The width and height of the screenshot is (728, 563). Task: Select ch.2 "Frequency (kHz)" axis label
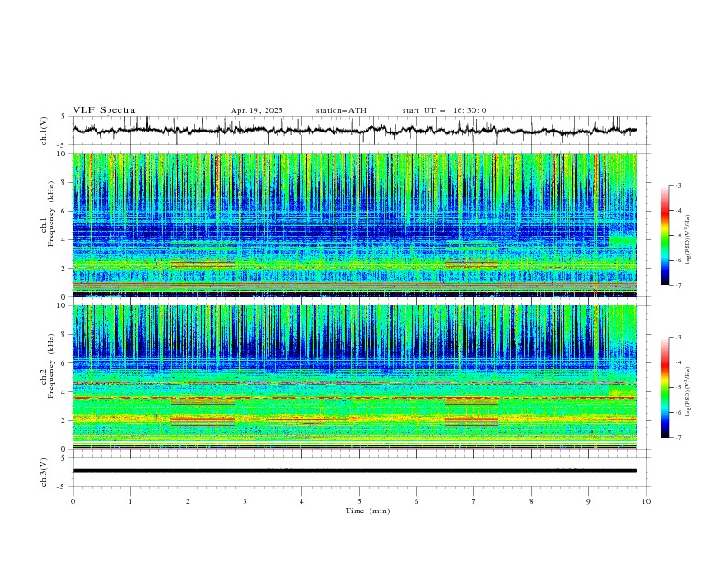point(51,366)
